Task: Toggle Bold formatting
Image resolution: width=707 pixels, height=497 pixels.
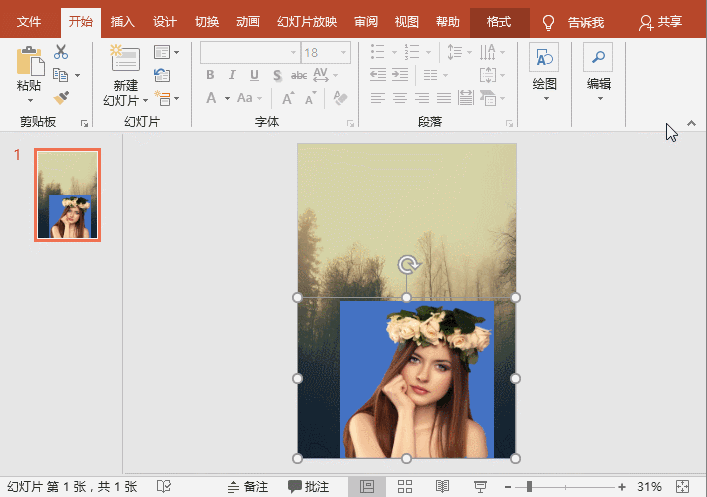Action: coord(210,75)
